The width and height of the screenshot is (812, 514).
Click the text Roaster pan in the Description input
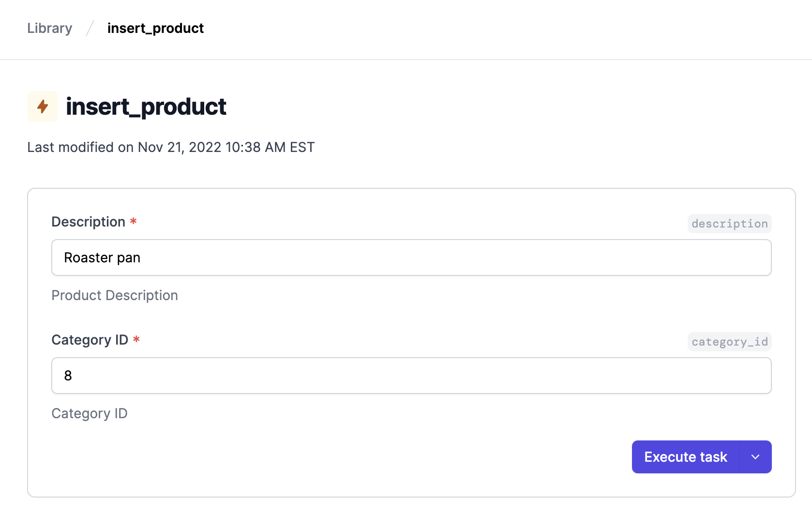102,257
